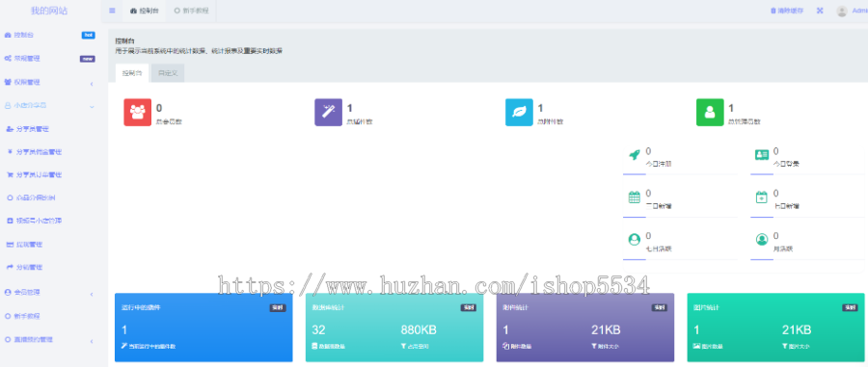Click the gears icon for 常规管理
The image size is (868, 367).
[8, 58]
